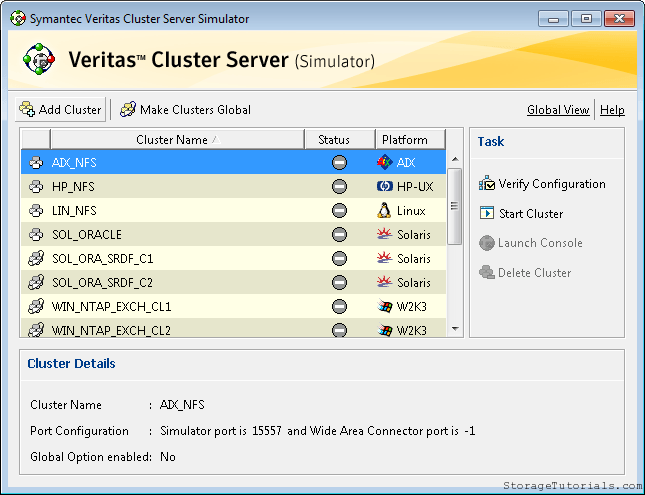Click the SOL_ORA_SRDF_C2 global cluster icon
Image resolution: width=645 pixels, height=495 pixels.
36,282
